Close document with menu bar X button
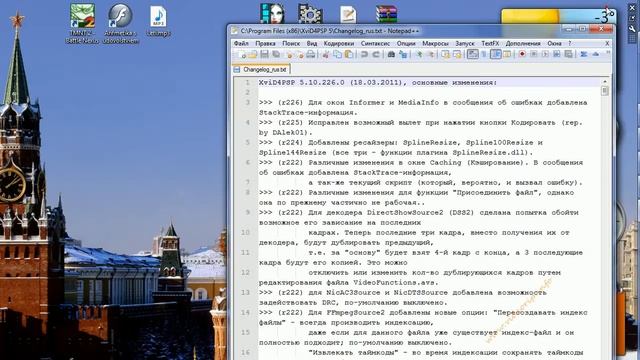The height and width of the screenshot is (360, 640). click(x=607, y=43)
